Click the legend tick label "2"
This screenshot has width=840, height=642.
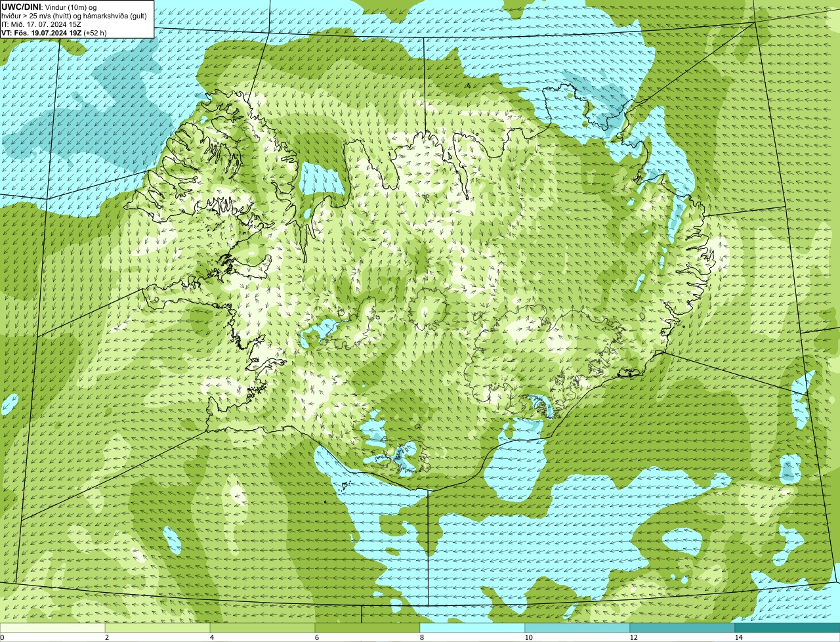pyautogui.click(x=106, y=637)
